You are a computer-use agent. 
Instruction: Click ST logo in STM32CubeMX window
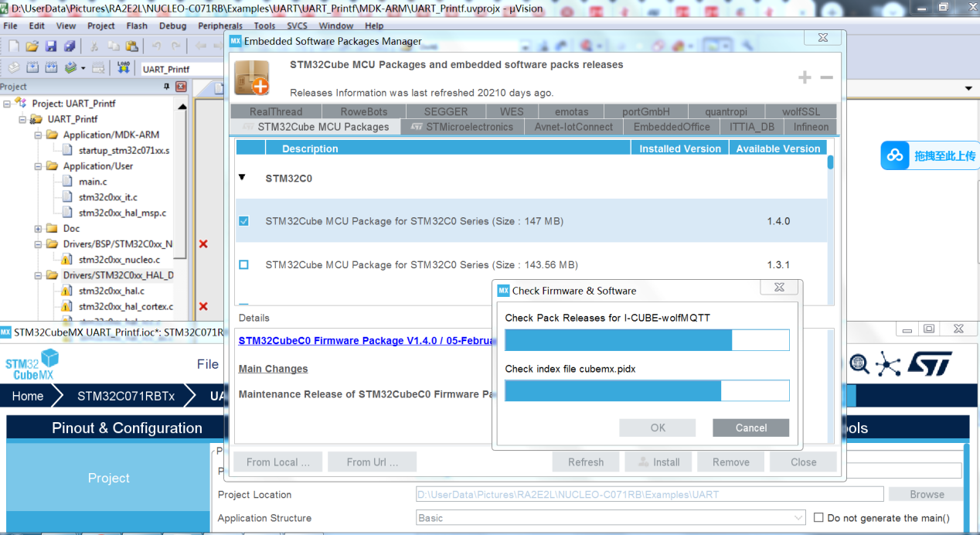[929, 363]
